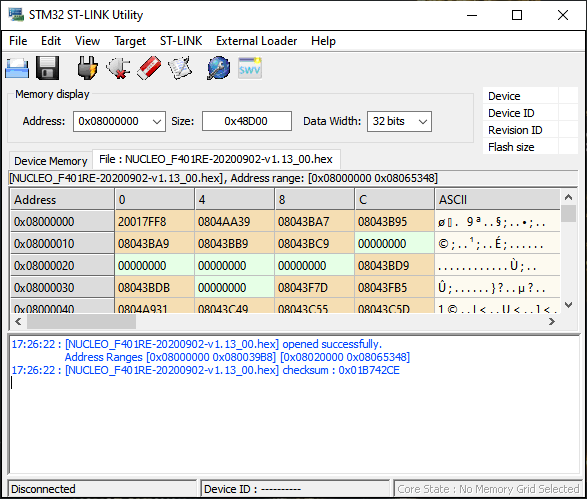Click the Program and verify icon
This screenshot has height=499, width=587.
[180, 68]
